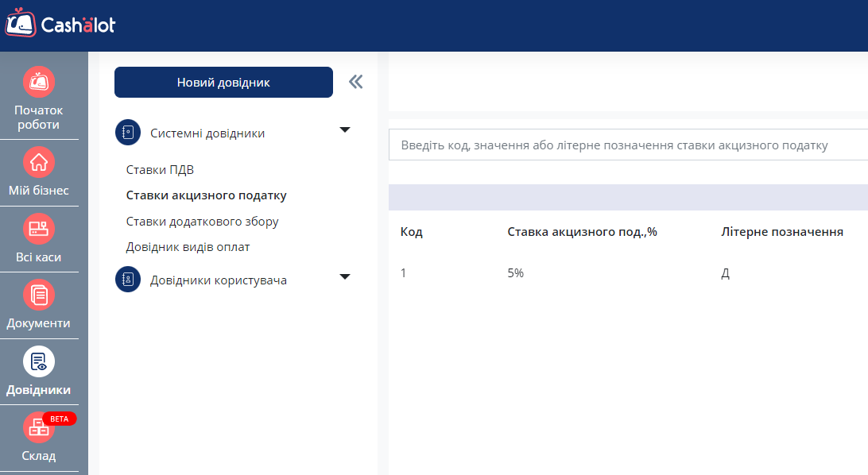This screenshot has height=475, width=868.
Task: Open the Склад warehouse icon
Action: pyautogui.click(x=39, y=427)
